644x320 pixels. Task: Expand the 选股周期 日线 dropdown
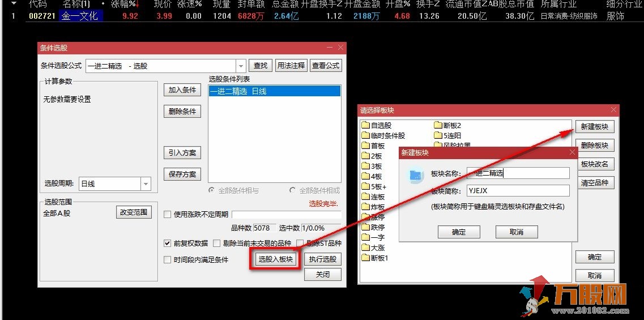[146, 184]
